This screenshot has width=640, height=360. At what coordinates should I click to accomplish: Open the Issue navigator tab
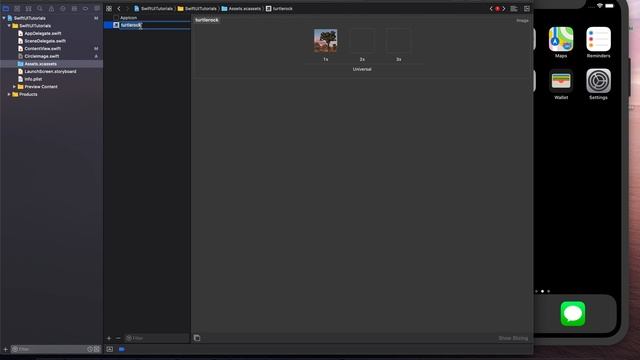[51, 9]
